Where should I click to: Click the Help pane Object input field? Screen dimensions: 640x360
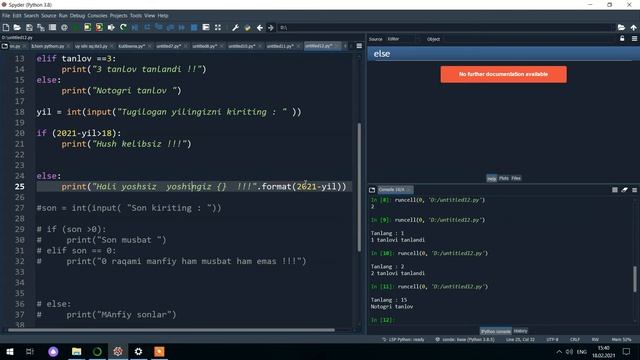click(x=528, y=39)
